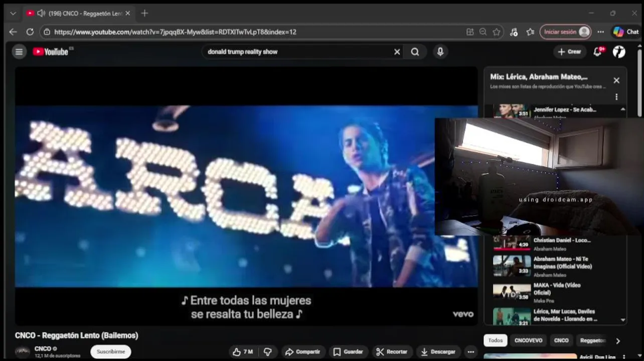Open the YouTube hamburger guide menu
The width and height of the screenshot is (644, 361).
[19, 52]
